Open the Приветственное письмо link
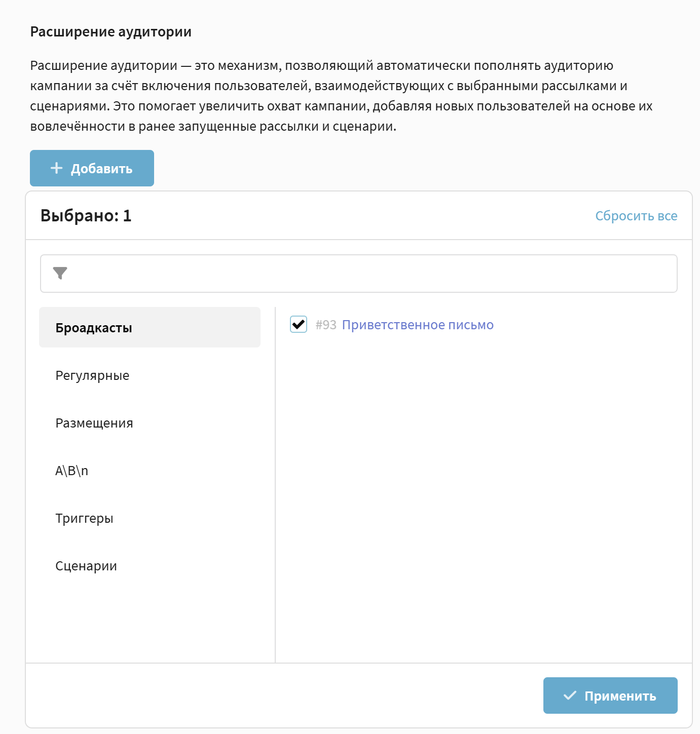The height and width of the screenshot is (734, 700). tap(418, 325)
